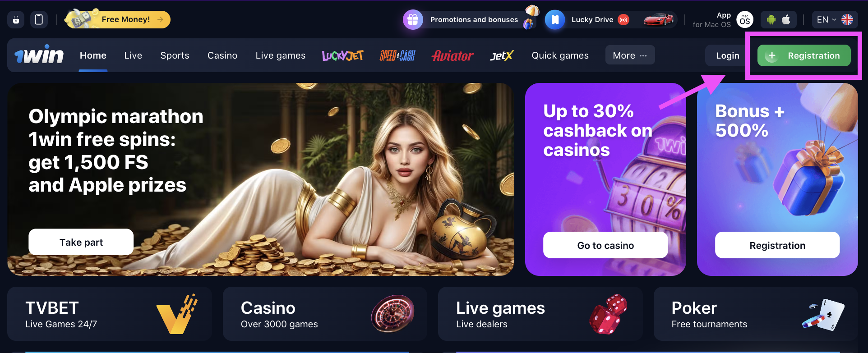The height and width of the screenshot is (353, 868).
Task: Click the Free Money! banner
Action: (x=118, y=19)
